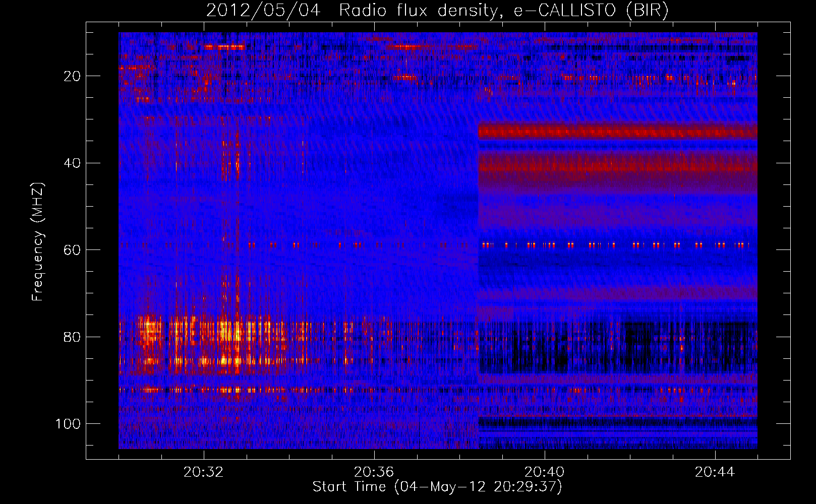Screen dimensions: 816x504
Task: Click the time tick label '20:32'
Action: (203, 472)
